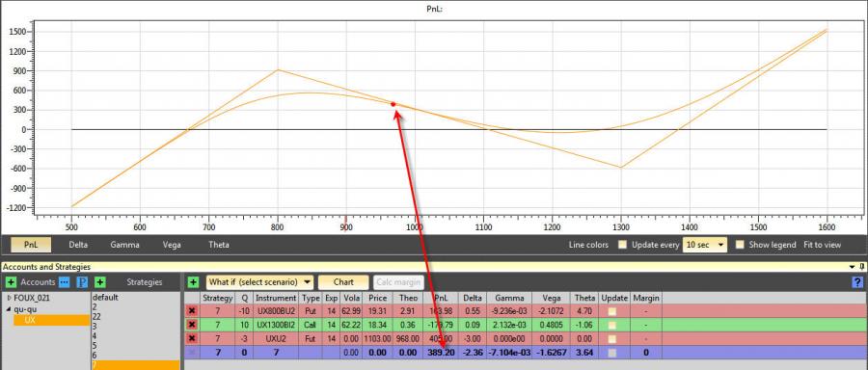Select strategy 22 in Strategies list

point(96,316)
